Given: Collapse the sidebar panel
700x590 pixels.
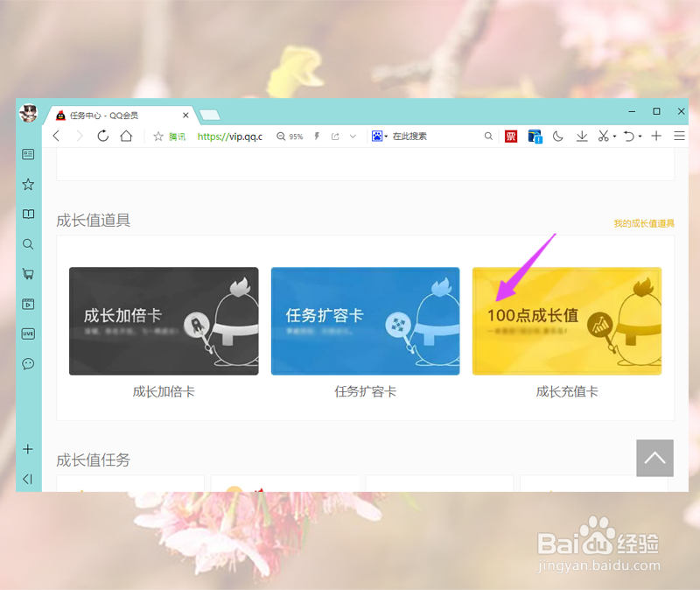Looking at the screenshot, I should coord(28,479).
